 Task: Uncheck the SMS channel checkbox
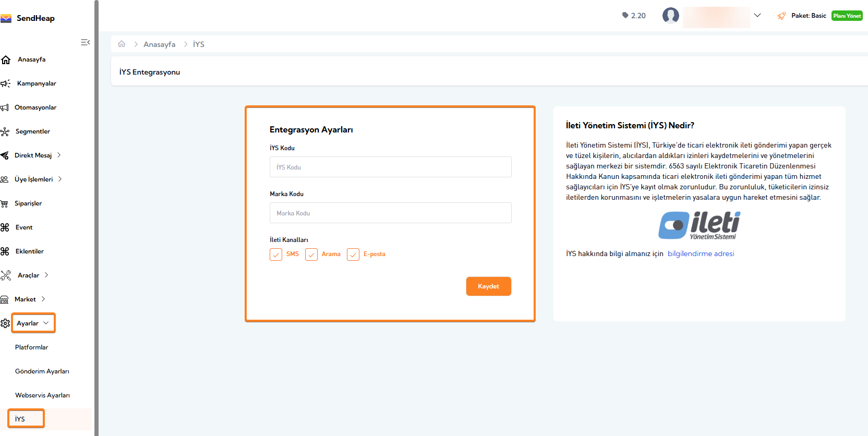pos(276,255)
